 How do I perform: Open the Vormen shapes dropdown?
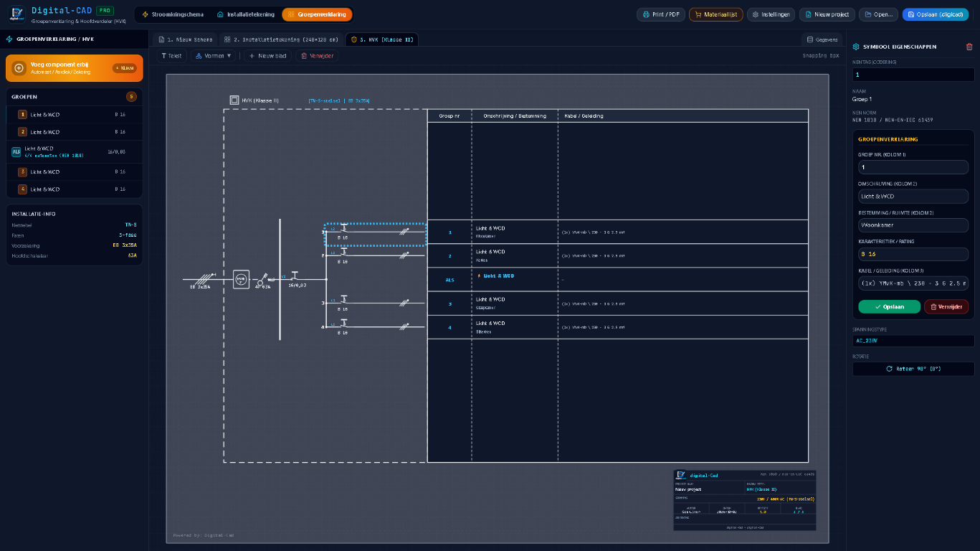(x=214, y=55)
